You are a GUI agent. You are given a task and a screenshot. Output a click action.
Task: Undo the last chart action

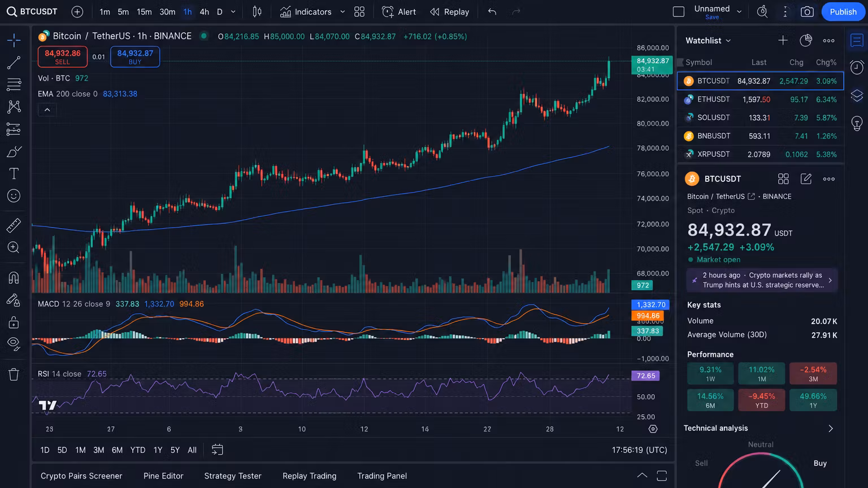tap(492, 12)
